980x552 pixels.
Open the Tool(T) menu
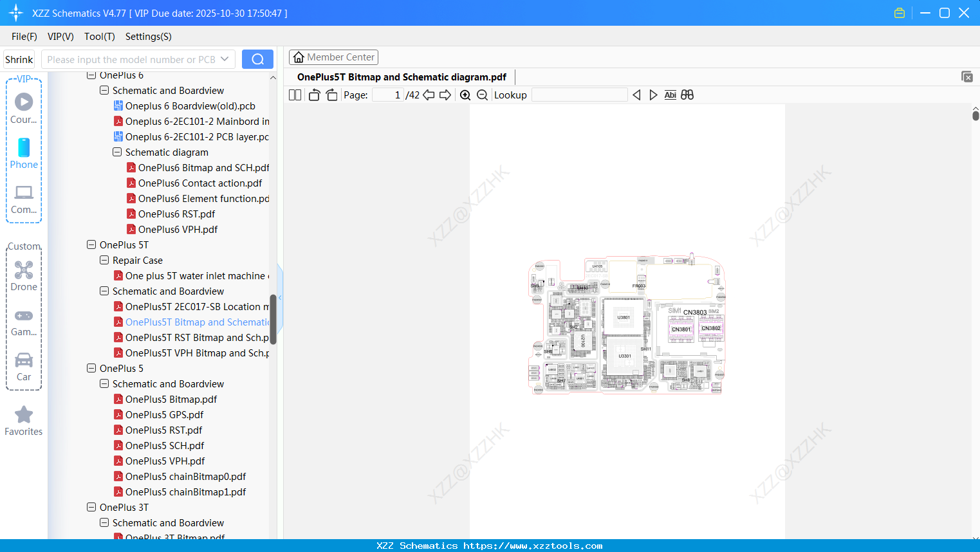coord(99,37)
